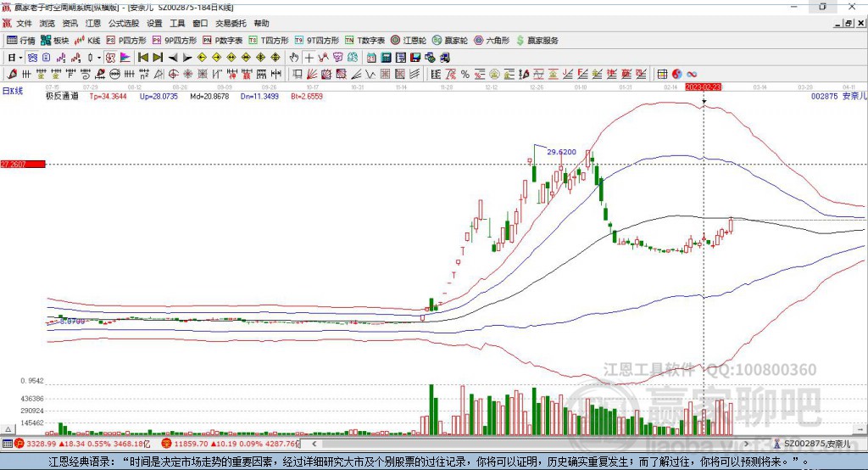
Task: Select the red crosshair circle tool
Action: click(173, 75)
